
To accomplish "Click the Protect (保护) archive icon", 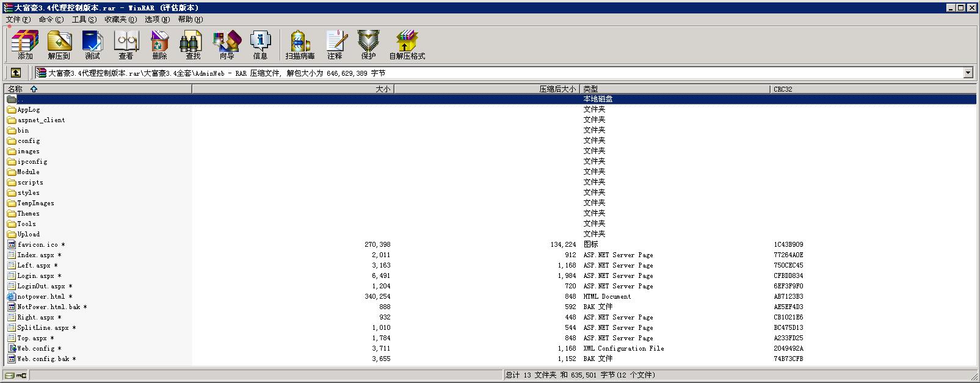I will [x=368, y=45].
